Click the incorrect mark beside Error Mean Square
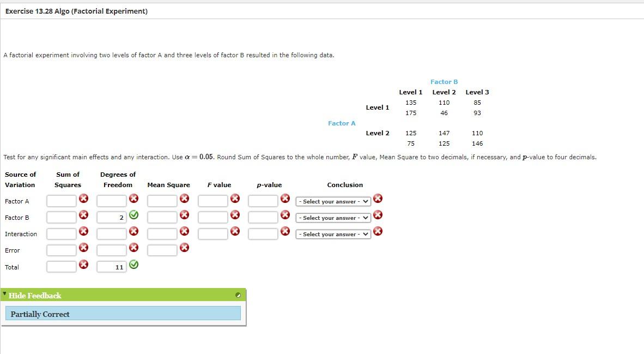The height and width of the screenshot is (354, 644). [184, 247]
